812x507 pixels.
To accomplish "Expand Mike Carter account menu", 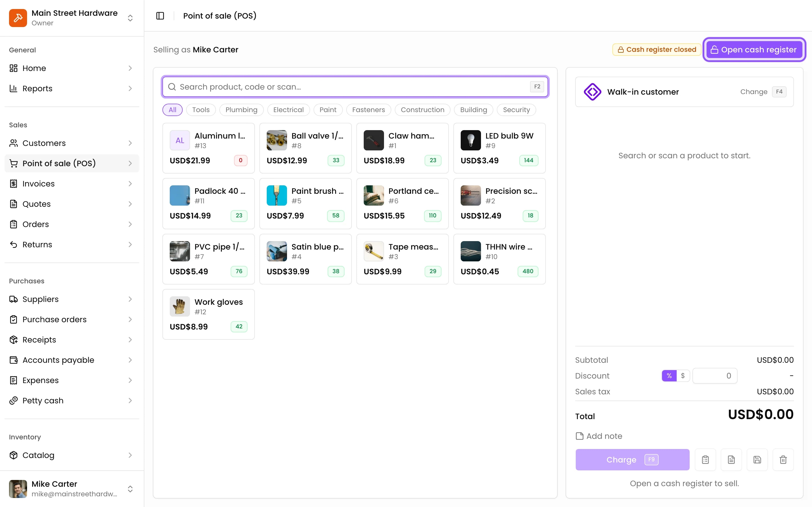I will point(130,489).
